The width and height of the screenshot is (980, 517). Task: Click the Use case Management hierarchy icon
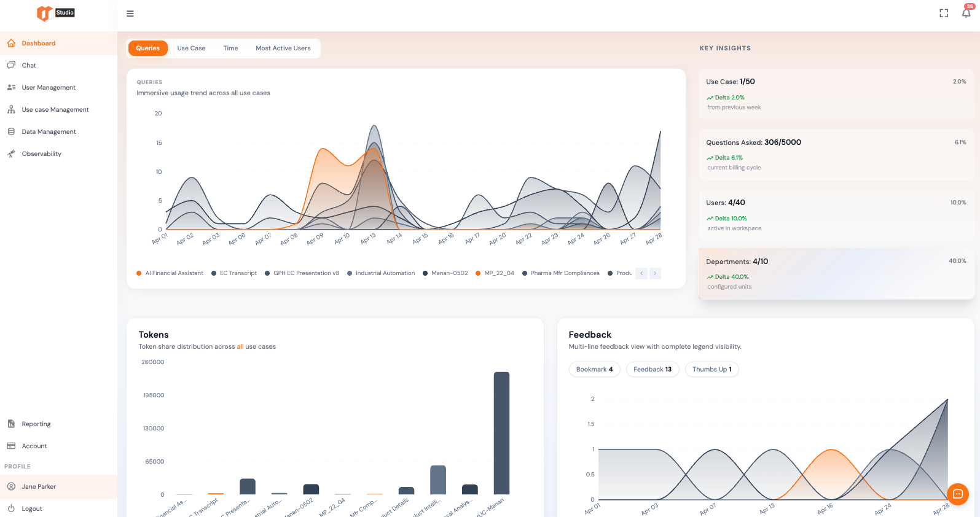[11, 109]
